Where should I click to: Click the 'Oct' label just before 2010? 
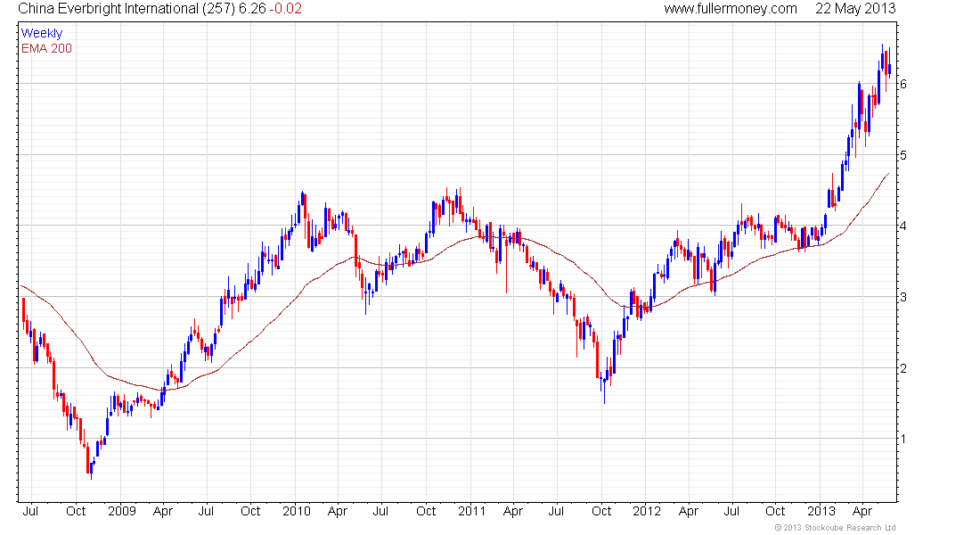[x=250, y=511]
